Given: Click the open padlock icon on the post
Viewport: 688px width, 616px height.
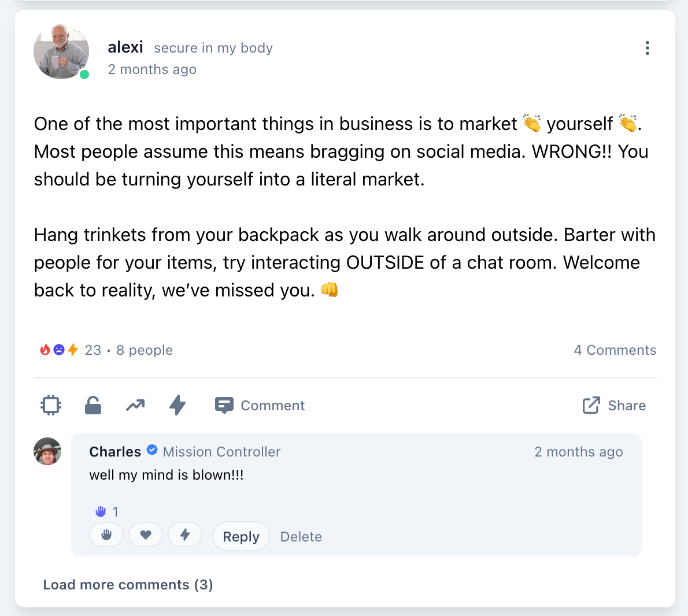Looking at the screenshot, I should pos(93,405).
